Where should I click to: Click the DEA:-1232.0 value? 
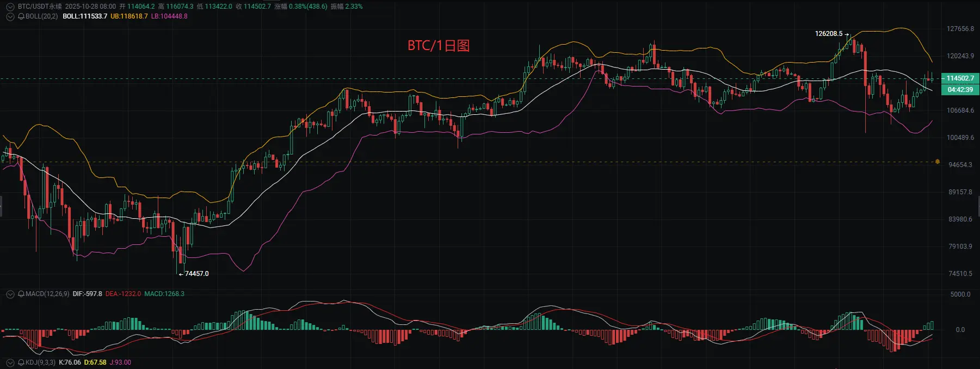pos(123,294)
